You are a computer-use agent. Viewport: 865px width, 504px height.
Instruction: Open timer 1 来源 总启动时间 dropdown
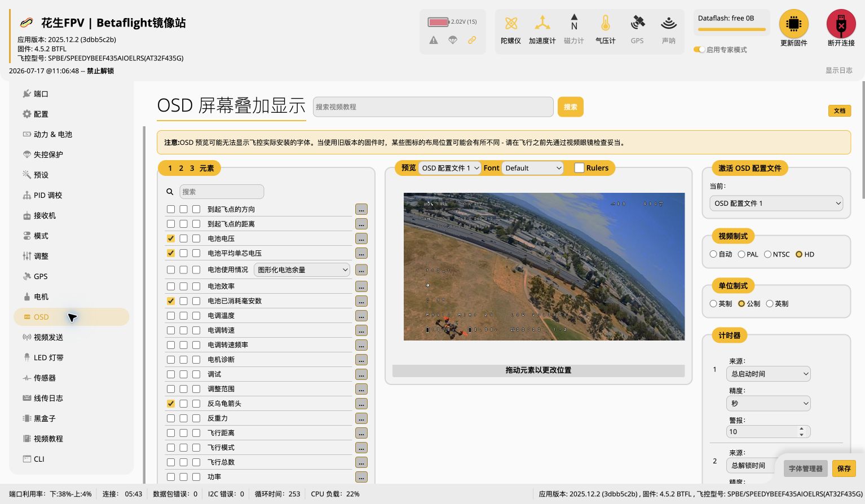(x=769, y=374)
